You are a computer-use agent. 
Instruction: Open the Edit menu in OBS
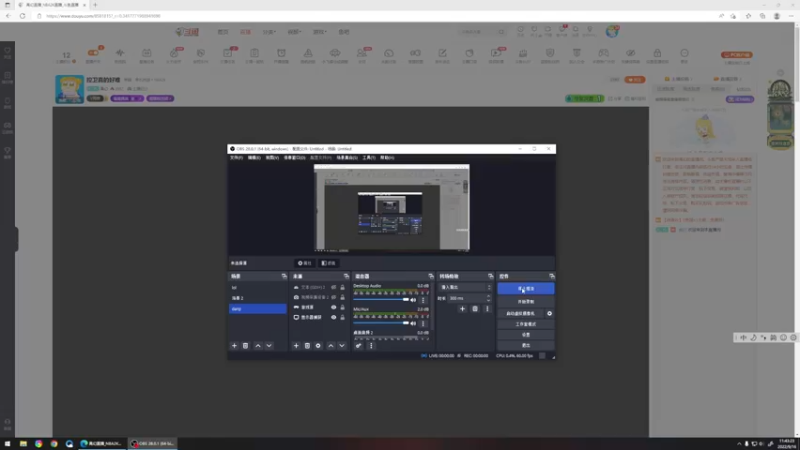pos(254,158)
